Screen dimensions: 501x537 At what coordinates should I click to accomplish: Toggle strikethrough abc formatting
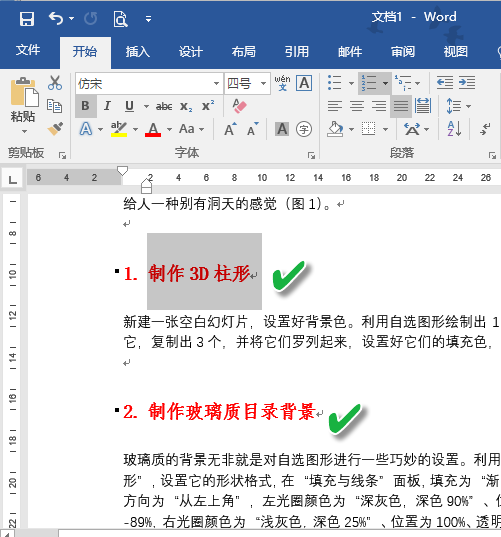[x=164, y=107]
